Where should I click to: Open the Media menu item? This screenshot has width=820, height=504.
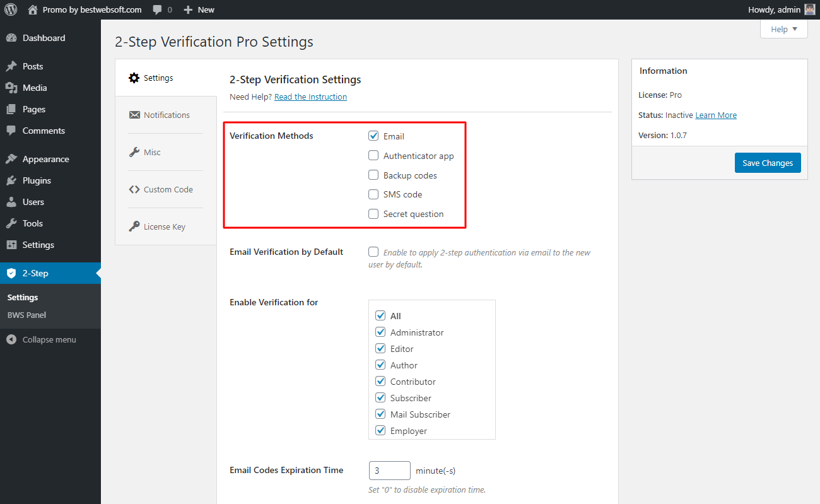pyautogui.click(x=50, y=88)
